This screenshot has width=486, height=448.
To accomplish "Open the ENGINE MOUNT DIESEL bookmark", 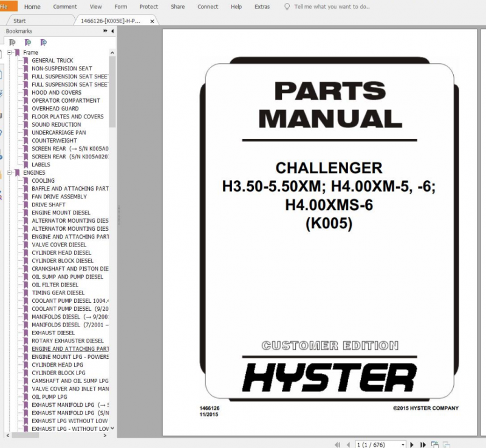I will tap(61, 212).
